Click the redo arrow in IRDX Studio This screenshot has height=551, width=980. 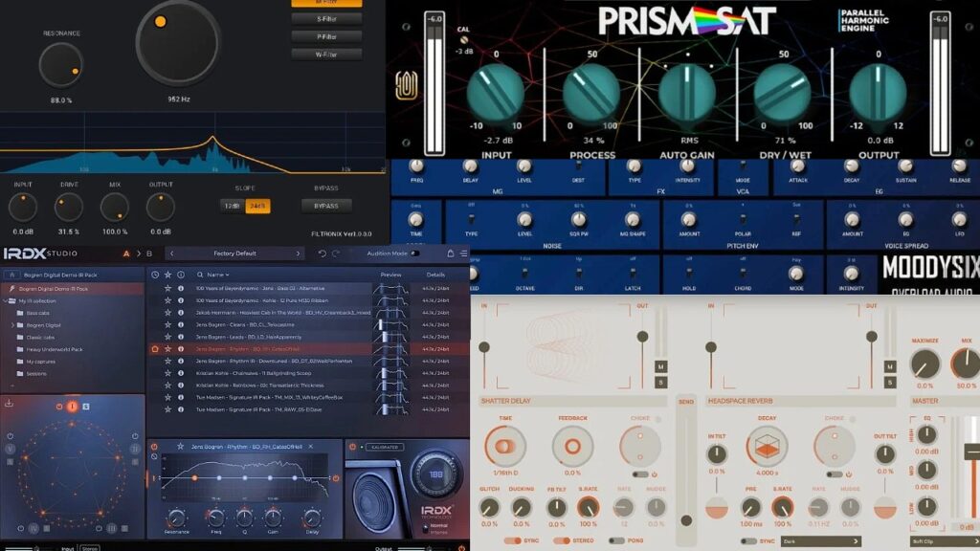336,253
